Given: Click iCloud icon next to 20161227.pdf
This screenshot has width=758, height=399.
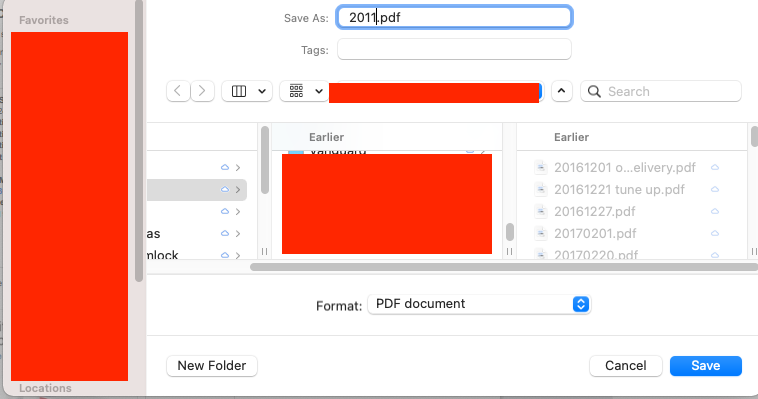Looking at the screenshot, I should click(x=715, y=211).
